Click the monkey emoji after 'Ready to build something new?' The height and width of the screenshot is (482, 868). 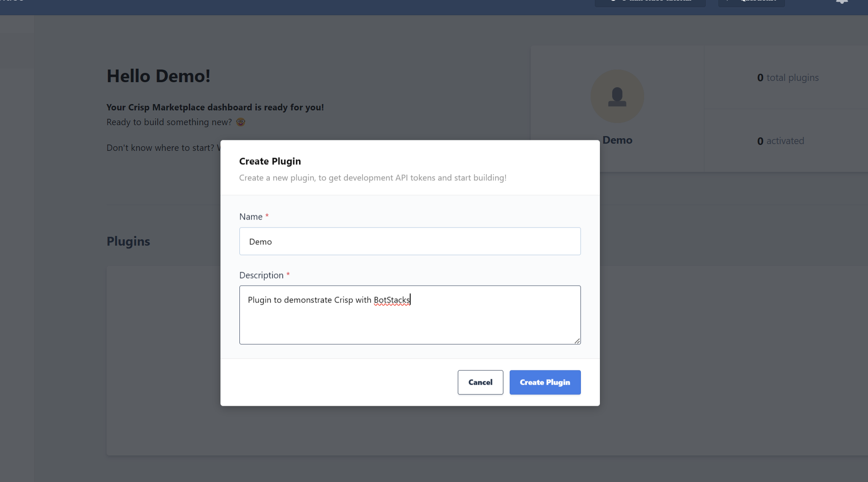pyautogui.click(x=240, y=122)
